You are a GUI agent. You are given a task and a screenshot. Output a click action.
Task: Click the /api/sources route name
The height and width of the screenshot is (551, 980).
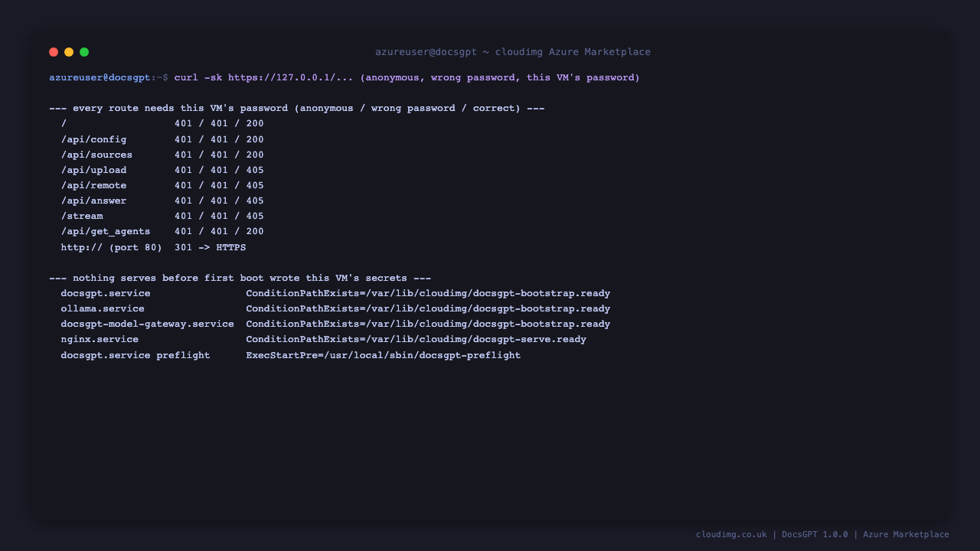click(97, 155)
